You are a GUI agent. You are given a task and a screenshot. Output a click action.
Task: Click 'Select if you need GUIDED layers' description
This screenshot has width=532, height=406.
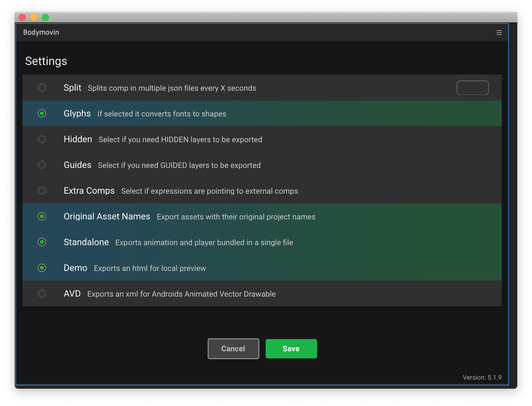click(x=179, y=165)
